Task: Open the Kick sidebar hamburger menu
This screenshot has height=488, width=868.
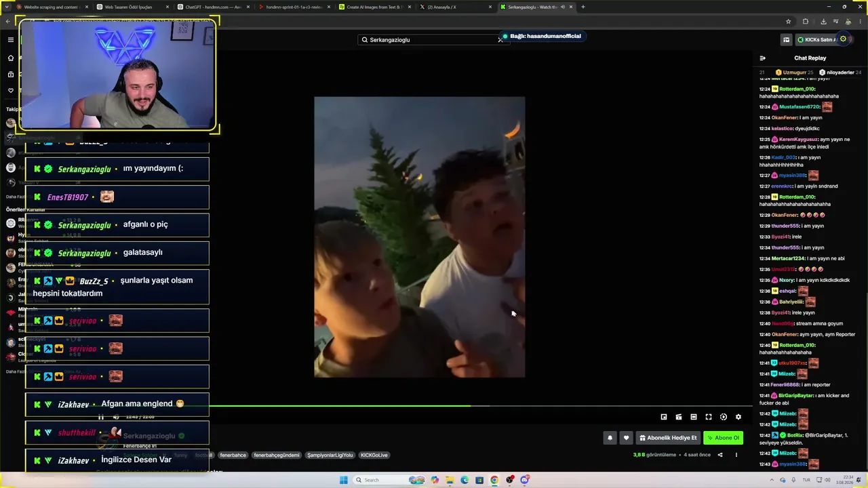Action: click(x=11, y=40)
